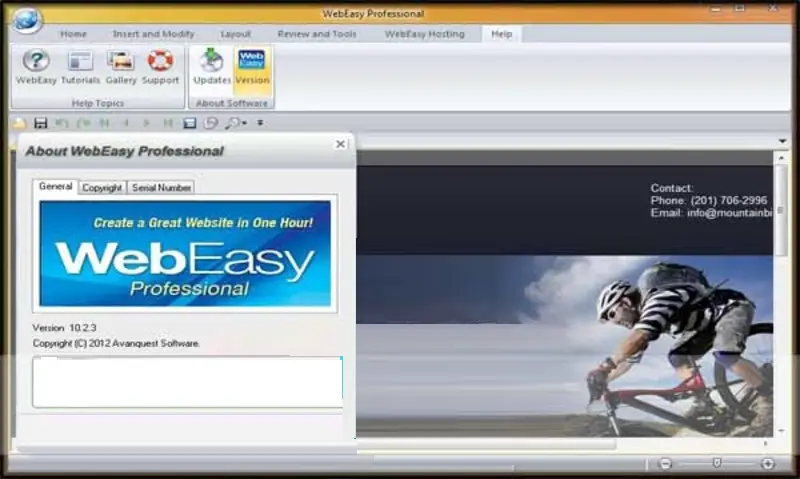Click the Email info@mountainbi address text
Image resolution: width=800 pixels, height=479 pixels.
click(712, 213)
